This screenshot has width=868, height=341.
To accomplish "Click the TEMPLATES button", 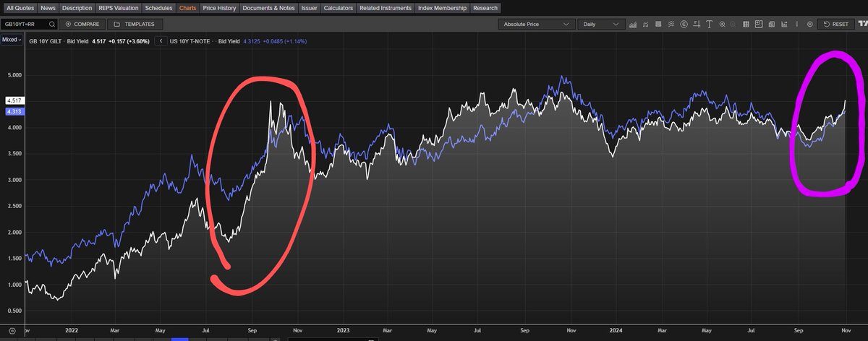I will pos(135,24).
